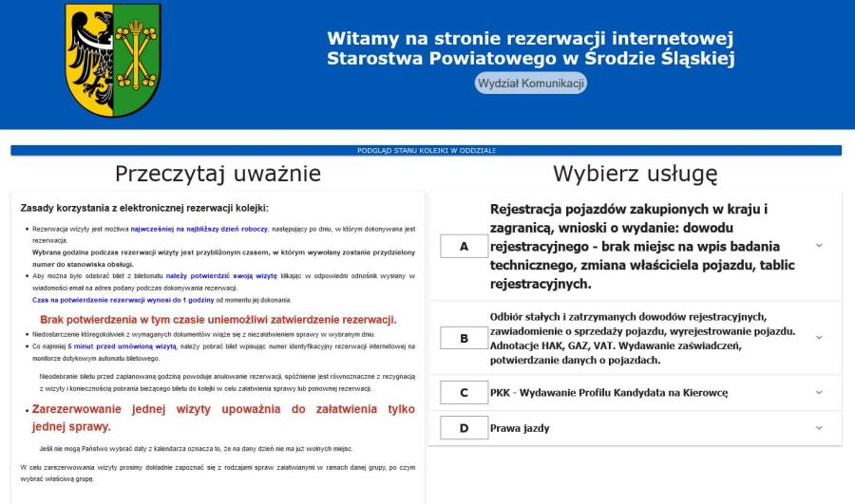
Task: Click the Wybierz usługę heading
Action: pyautogui.click(x=635, y=174)
